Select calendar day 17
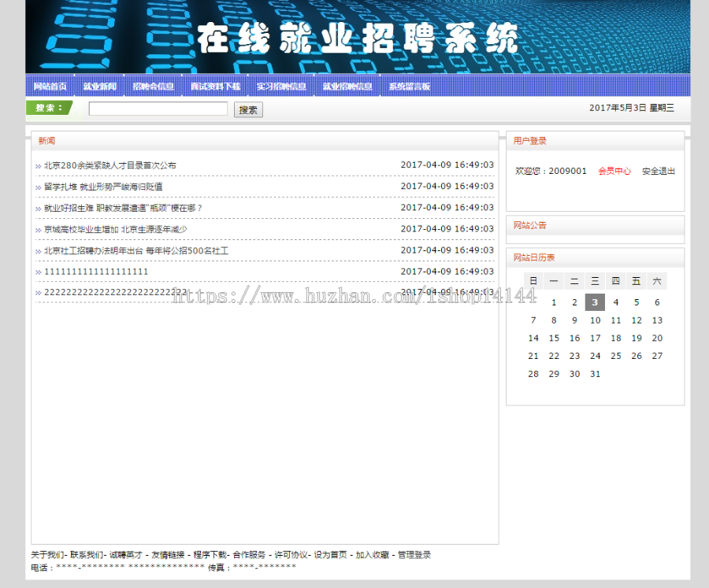Viewport: 709px width, 588px height. pos(595,338)
